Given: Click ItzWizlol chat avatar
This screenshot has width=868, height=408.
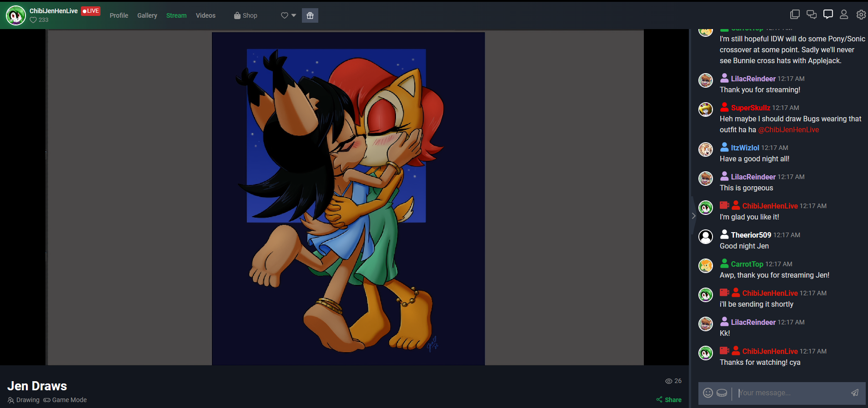Looking at the screenshot, I should [x=706, y=149].
